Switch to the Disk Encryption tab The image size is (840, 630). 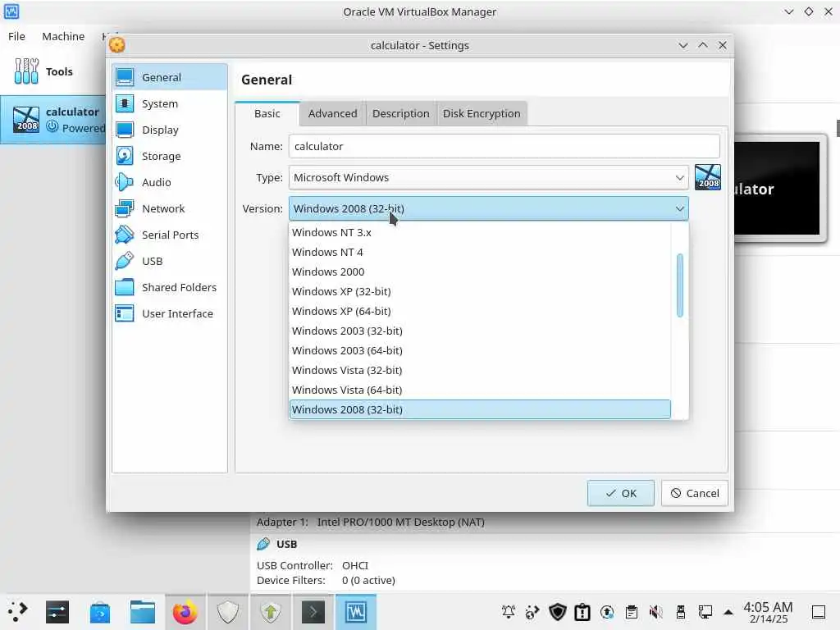[482, 113]
